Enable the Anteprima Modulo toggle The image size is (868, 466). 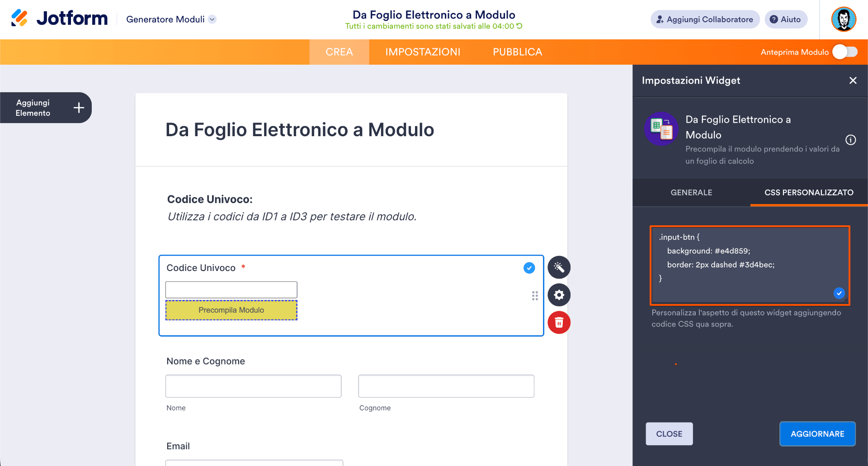pos(844,52)
